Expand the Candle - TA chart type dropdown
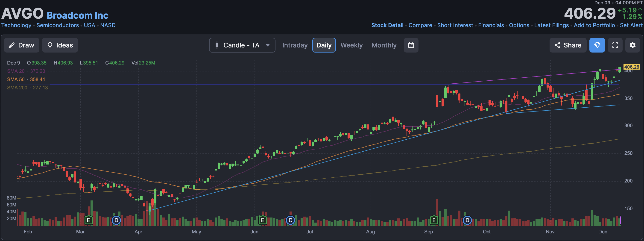Viewport: 644px width, 241px height. pyautogui.click(x=242, y=45)
